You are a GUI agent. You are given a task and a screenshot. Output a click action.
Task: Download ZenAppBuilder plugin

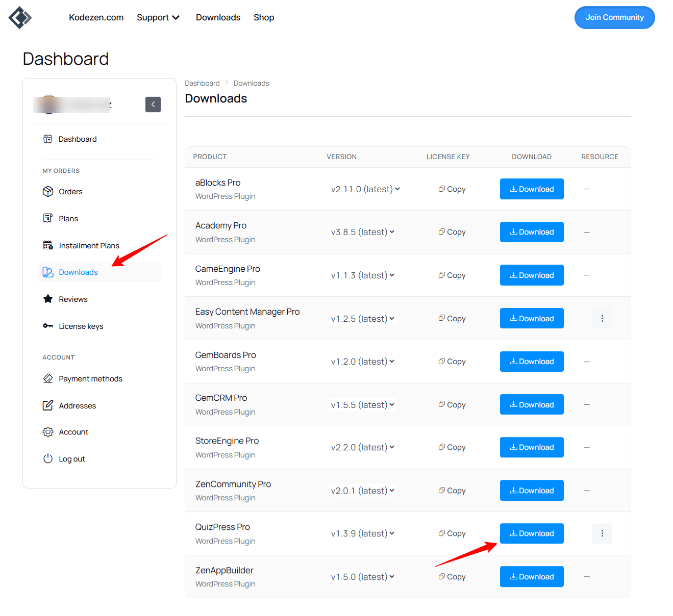pyautogui.click(x=532, y=577)
